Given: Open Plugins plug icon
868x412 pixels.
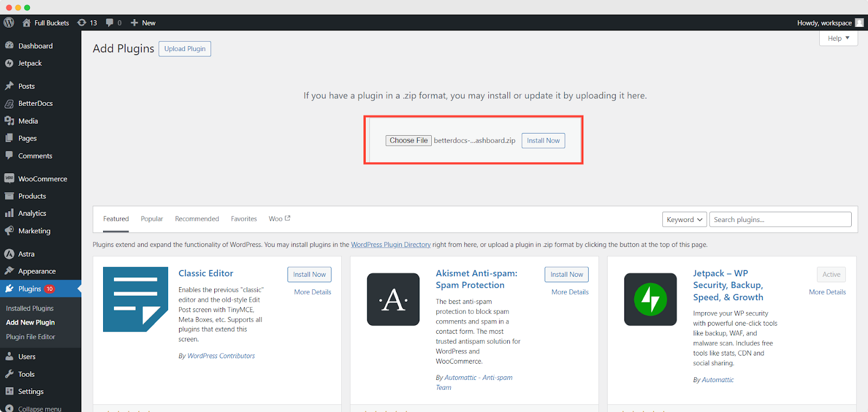Looking at the screenshot, I should pyautogui.click(x=9, y=288).
